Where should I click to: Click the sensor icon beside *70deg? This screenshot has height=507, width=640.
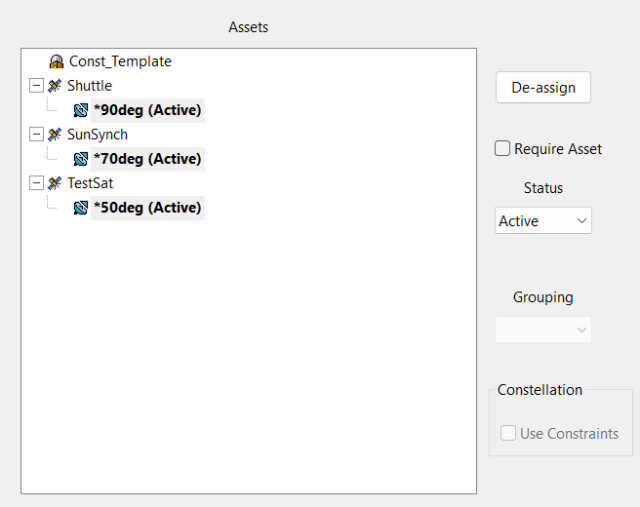click(x=81, y=159)
